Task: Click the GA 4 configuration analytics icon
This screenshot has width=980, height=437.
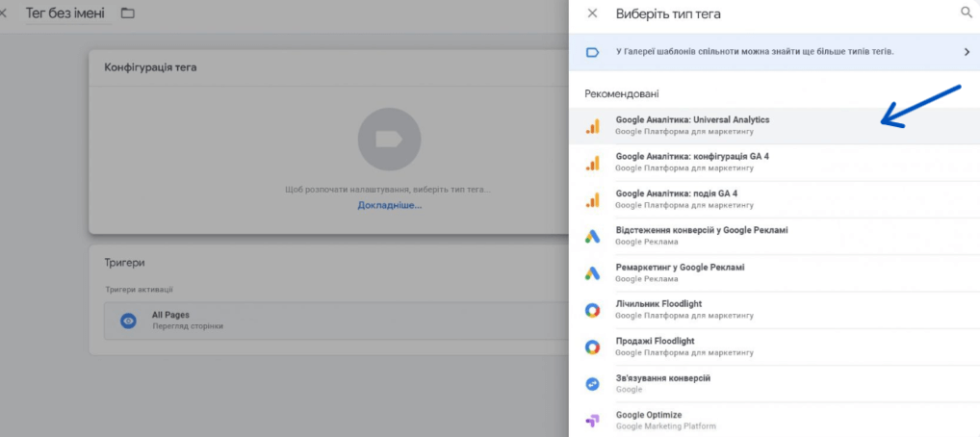Action: click(x=592, y=164)
